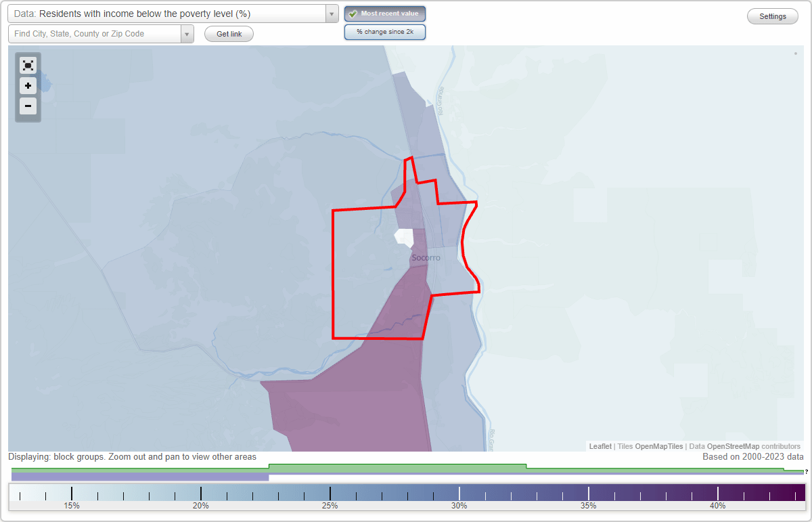Click the fullscreen extent map icon
This screenshot has height=522, width=812.
(28, 65)
